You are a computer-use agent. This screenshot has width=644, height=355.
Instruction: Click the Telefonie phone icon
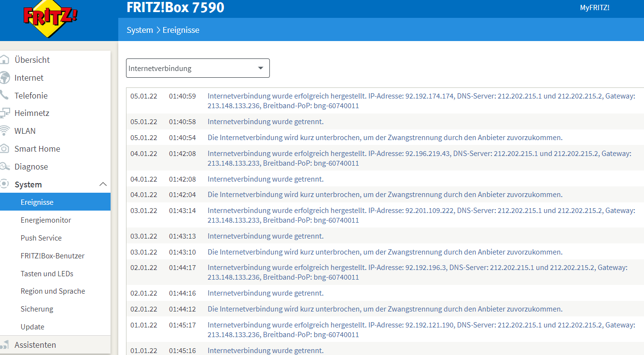[x=4, y=96]
